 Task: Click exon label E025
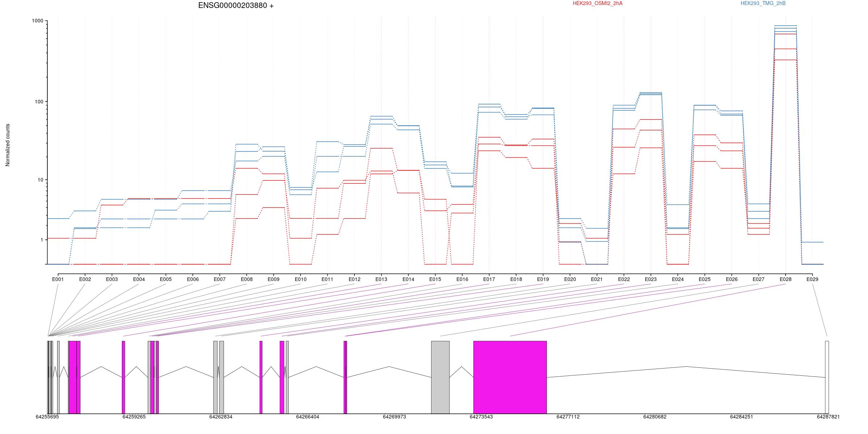(705, 279)
